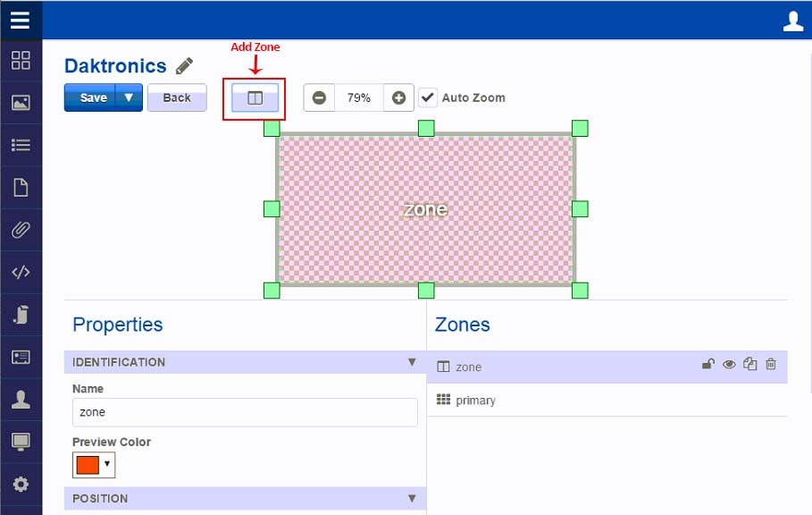Click the zone Name input field
Image resolution: width=812 pixels, height=515 pixels.
[x=245, y=412]
